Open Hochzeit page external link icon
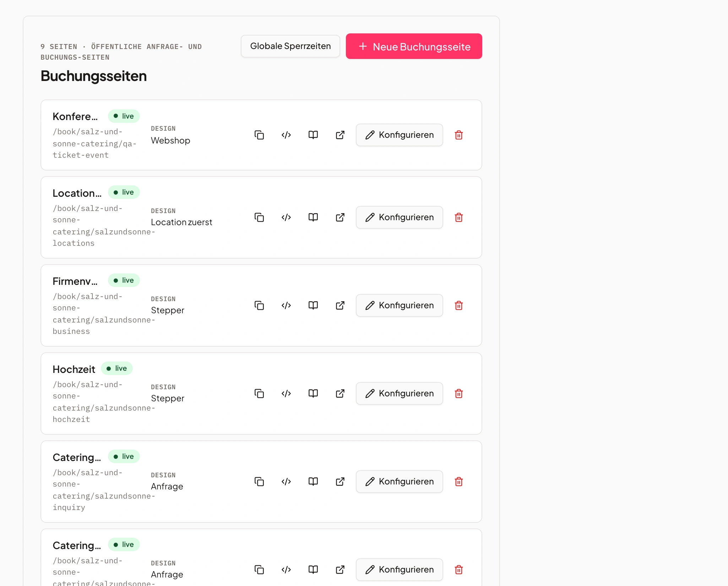The height and width of the screenshot is (586, 728). point(340,394)
